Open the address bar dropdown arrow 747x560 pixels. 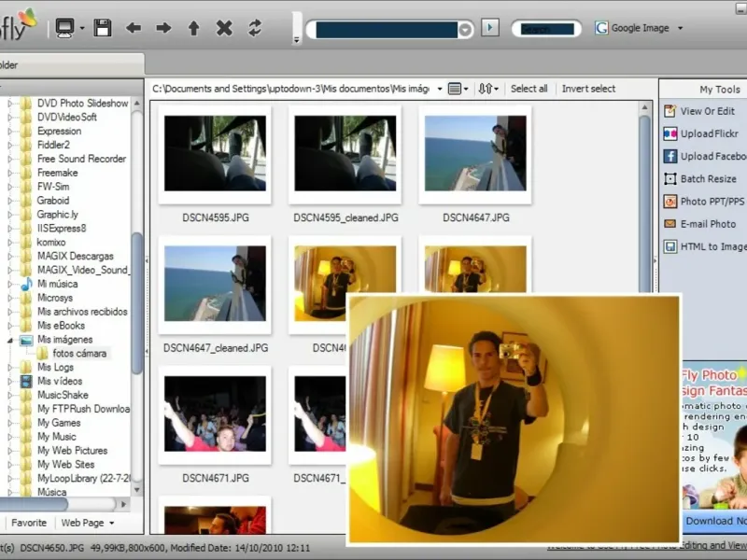pyautogui.click(x=465, y=30)
